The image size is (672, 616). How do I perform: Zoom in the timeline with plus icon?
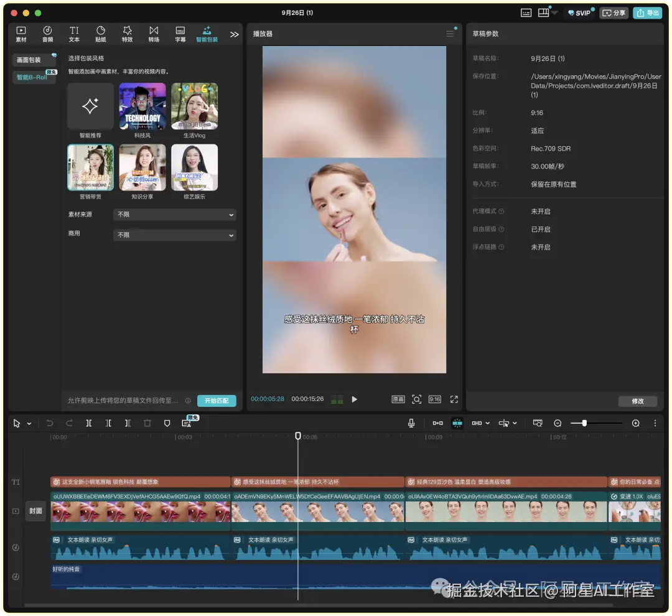point(635,423)
